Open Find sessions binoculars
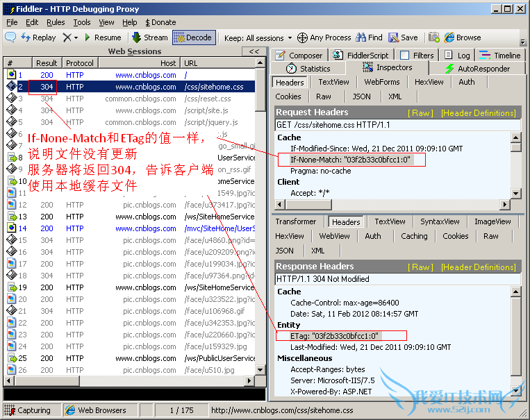The width and height of the screenshot is (530, 420). tap(369, 37)
